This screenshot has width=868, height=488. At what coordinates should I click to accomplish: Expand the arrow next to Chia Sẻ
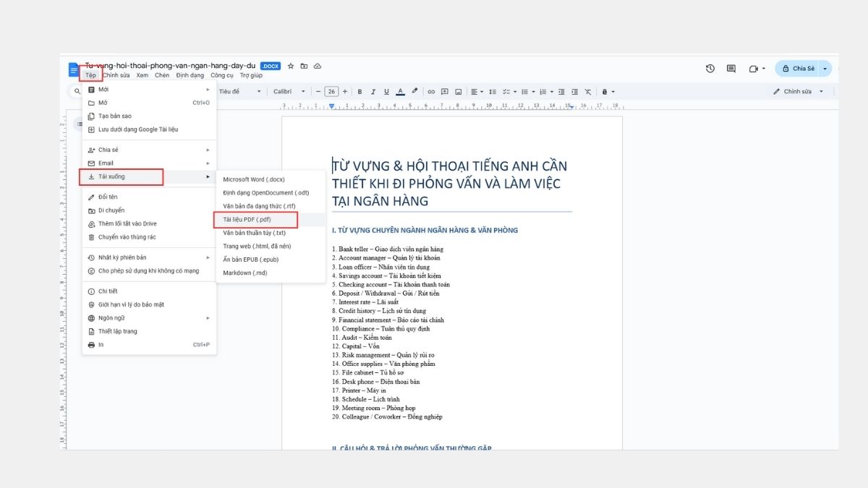825,69
